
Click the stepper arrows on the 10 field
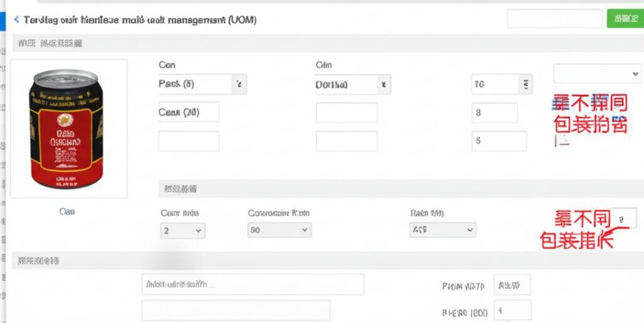[525, 84]
